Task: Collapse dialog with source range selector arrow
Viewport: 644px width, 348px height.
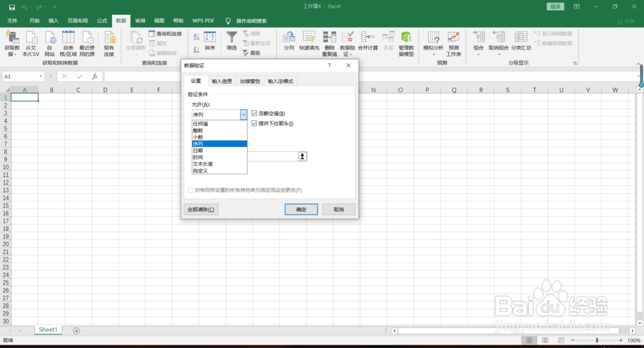Action: [303, 156]
